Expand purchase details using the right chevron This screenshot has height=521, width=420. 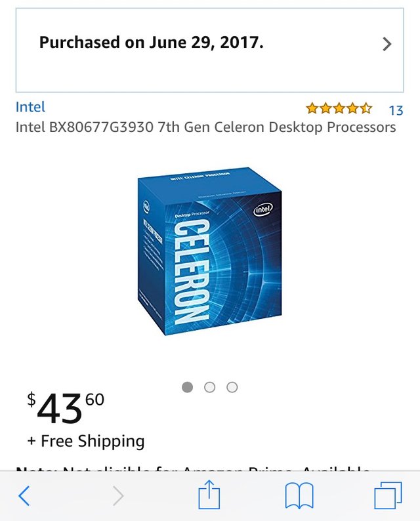pyautogui.click(x=387, y=44)
